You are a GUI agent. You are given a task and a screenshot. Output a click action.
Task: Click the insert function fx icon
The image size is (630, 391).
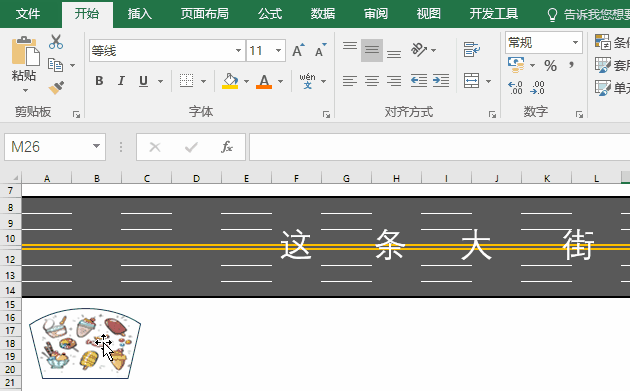click(227, 147)
